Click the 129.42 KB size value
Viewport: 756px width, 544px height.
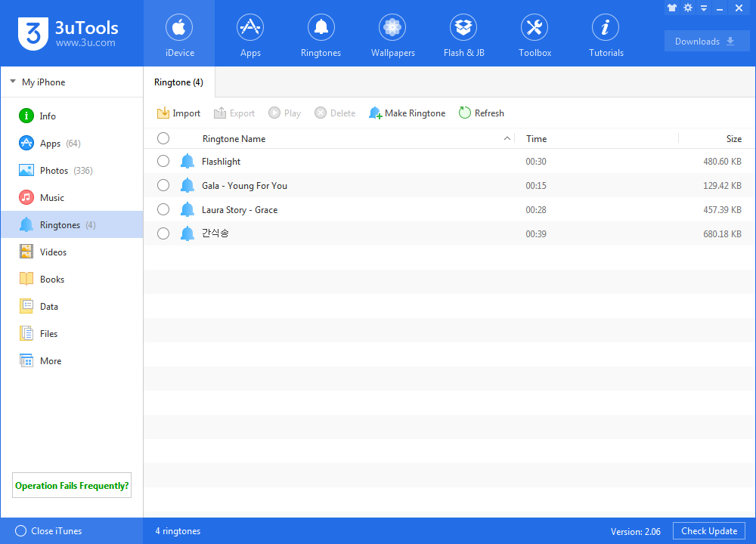722,186
